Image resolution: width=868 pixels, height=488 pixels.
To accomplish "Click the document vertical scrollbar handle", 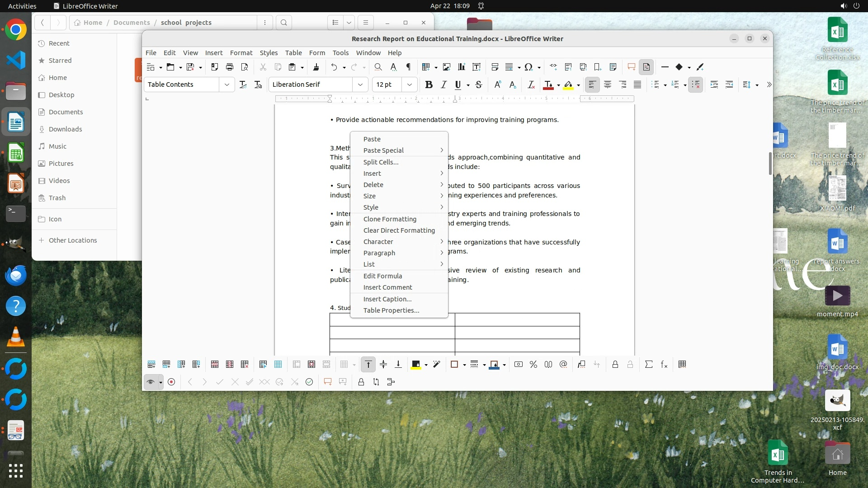I will (770, 164).
